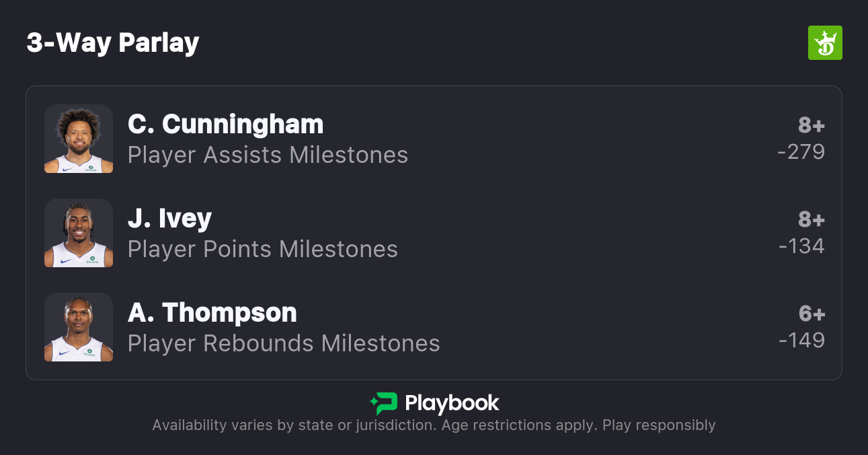
Task: Click the -149 odds for Thompson
Action: pyautogui.click(x=801, y=341)
